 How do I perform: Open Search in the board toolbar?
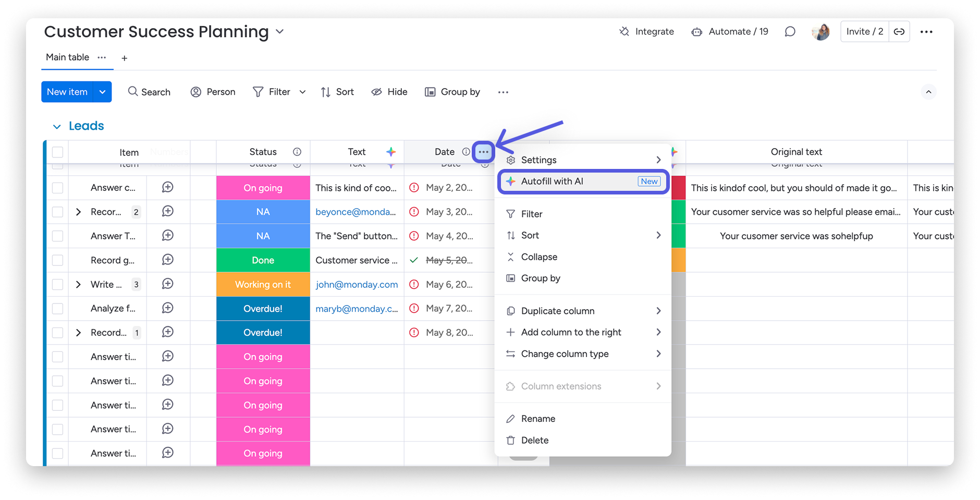click(149, 92)
